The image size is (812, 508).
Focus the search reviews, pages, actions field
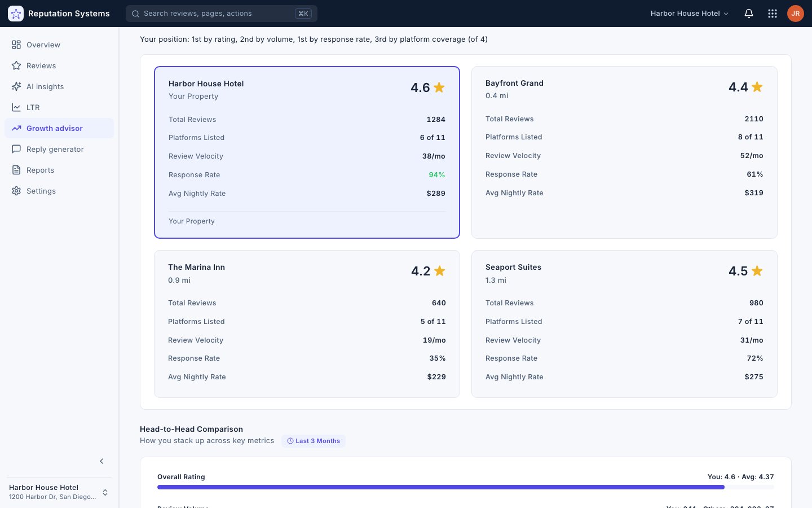pos(222,14)
